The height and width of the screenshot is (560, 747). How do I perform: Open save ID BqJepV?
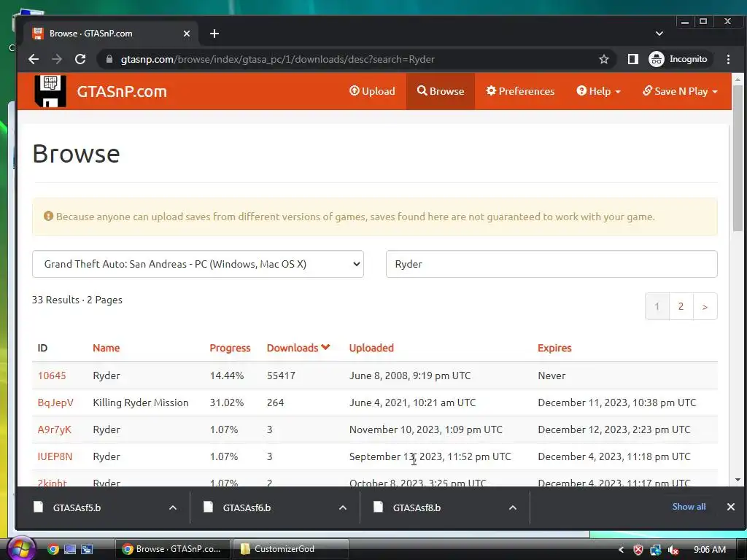(55, 402)
